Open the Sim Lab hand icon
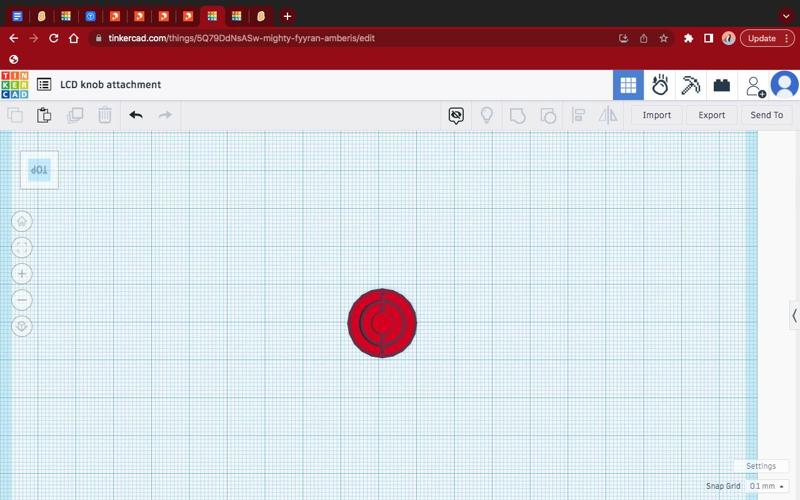This screenshot has height=500, width=800. click(x=660, y=85)
